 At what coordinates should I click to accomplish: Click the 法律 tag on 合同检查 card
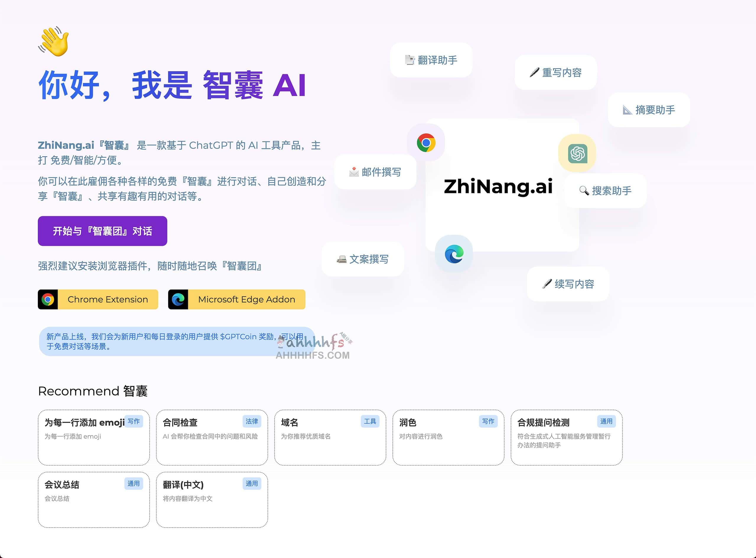click(x=252, y=422)
